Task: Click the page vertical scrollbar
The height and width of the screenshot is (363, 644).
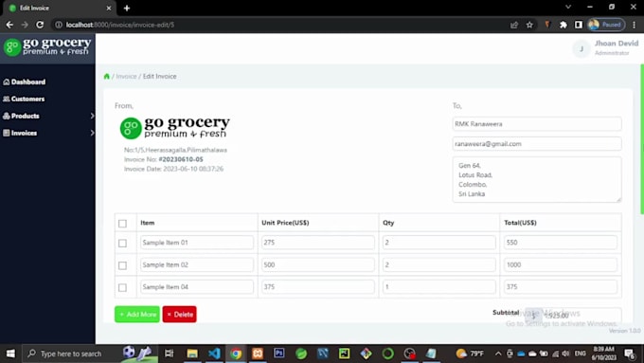Action: click(642, 139)
